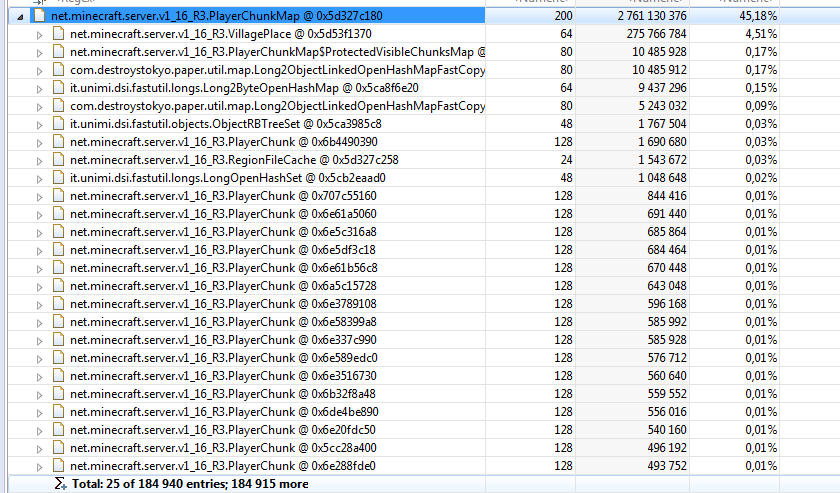Click object icon of PlayerChunk @ 0x6e589edc0

tap(58, 357)
